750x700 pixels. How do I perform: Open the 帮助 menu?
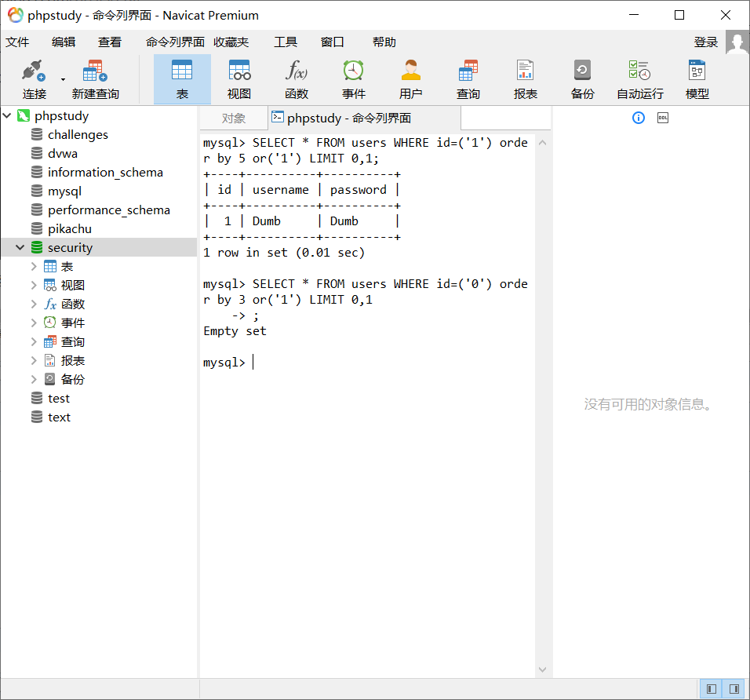384,42
